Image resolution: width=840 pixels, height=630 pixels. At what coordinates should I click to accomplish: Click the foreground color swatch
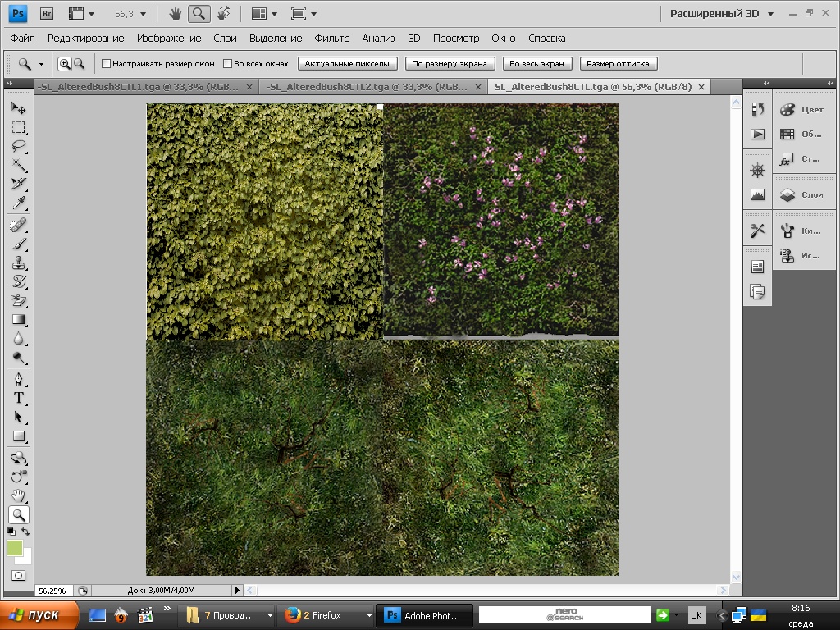click(15, 548)
